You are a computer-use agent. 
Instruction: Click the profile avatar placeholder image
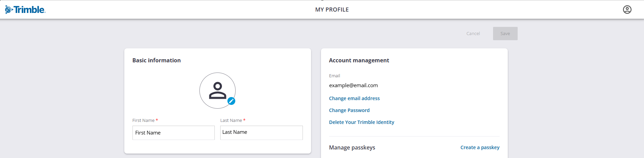217,90
